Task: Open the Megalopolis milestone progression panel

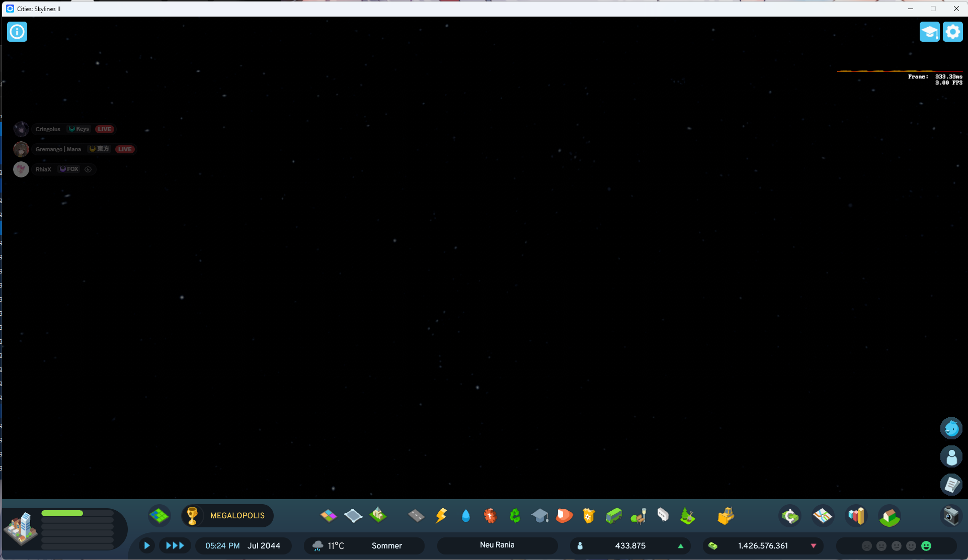Action: click(x=227, y=516)
